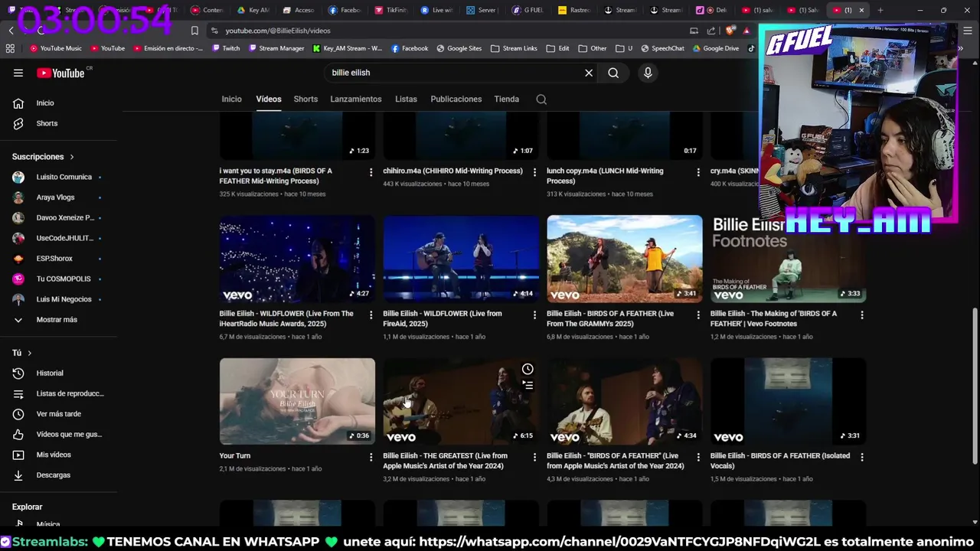Play BIRDS OF A FEATHER Isolated Vocals thumbnail
The width and height of the screenshot is (980, 551).
point(788,401)
